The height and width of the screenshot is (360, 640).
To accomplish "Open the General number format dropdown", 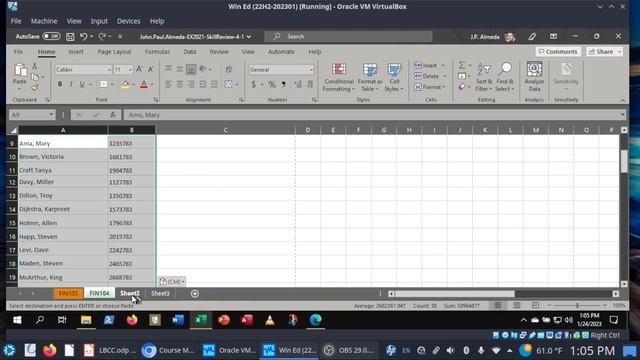I will pos(311,70).
